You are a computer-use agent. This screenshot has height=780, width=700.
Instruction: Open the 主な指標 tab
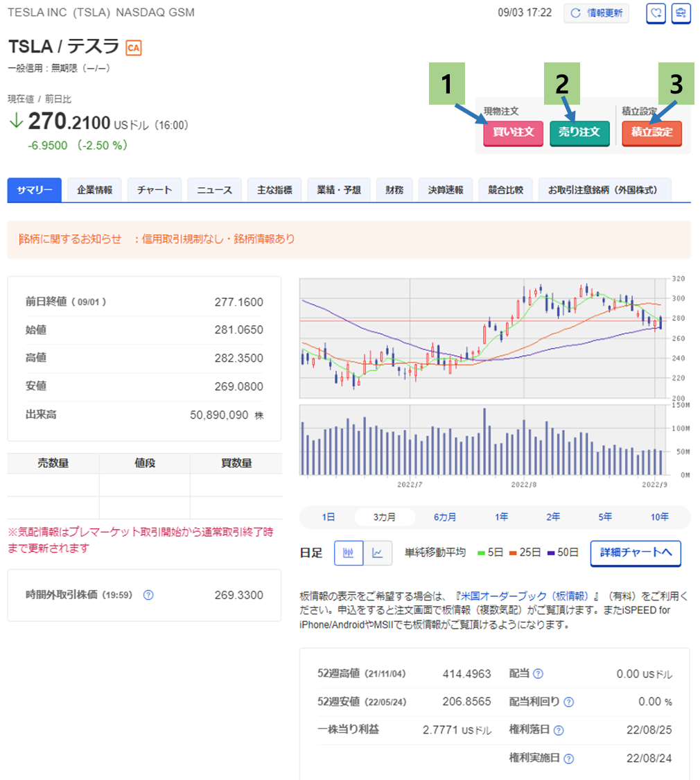274,190
